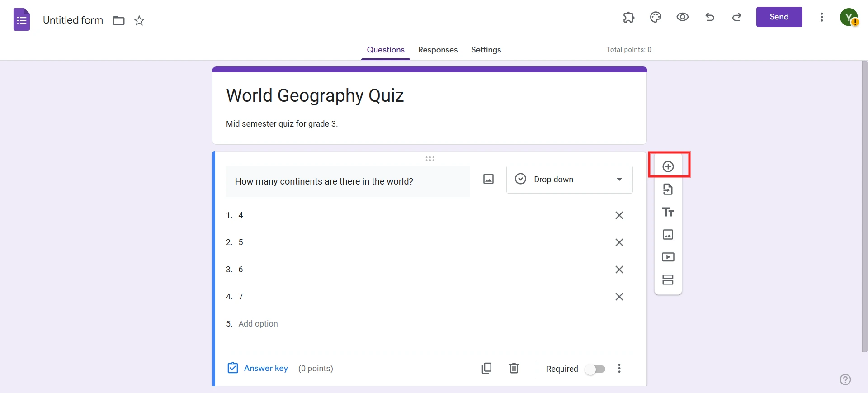Select the Add title and description icon
This screenshot has height=393, width=868.
[668, 212]
